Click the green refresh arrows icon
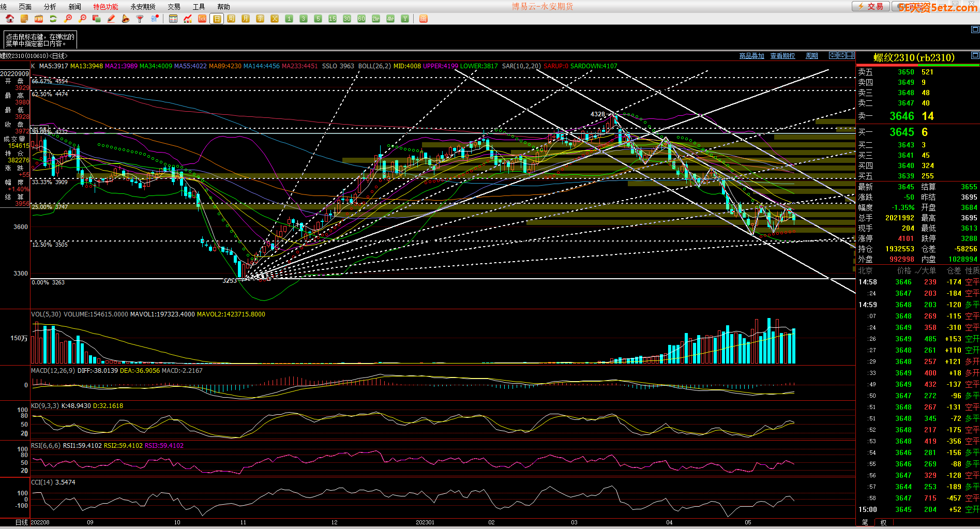The image size is (980, 529). pos(53,19)
